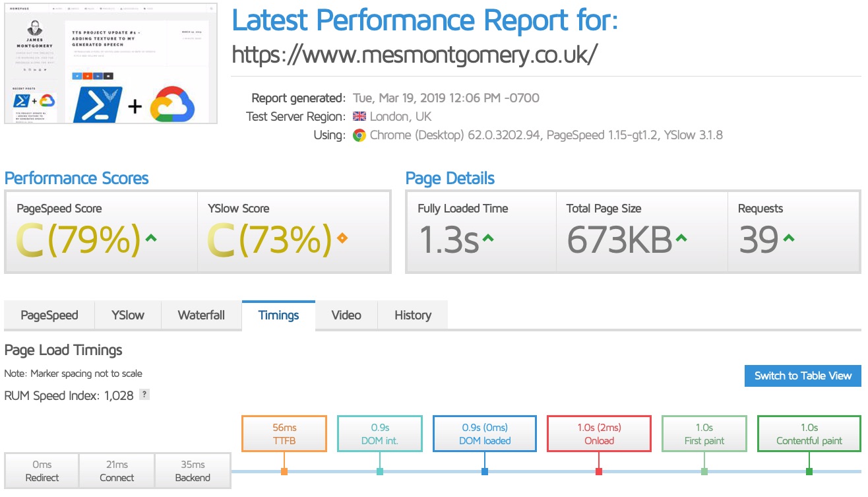Click the green arrow beside PageSpeed Score
The height and width of the screenshot is (497, 868).
(x=151, y=238)
